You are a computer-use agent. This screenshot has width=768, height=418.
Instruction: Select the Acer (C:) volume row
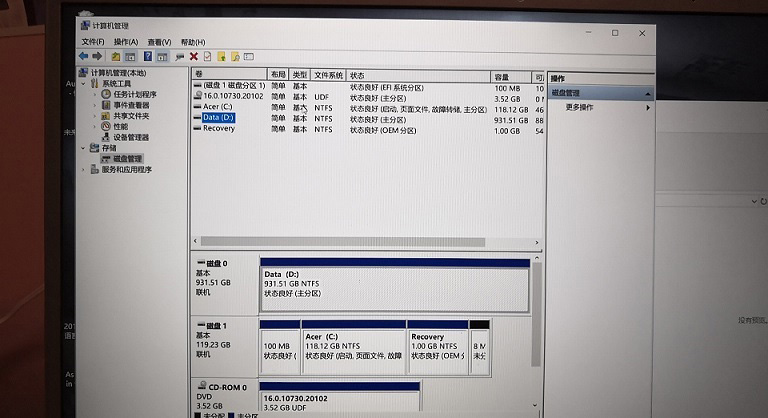tap(367, 107)
